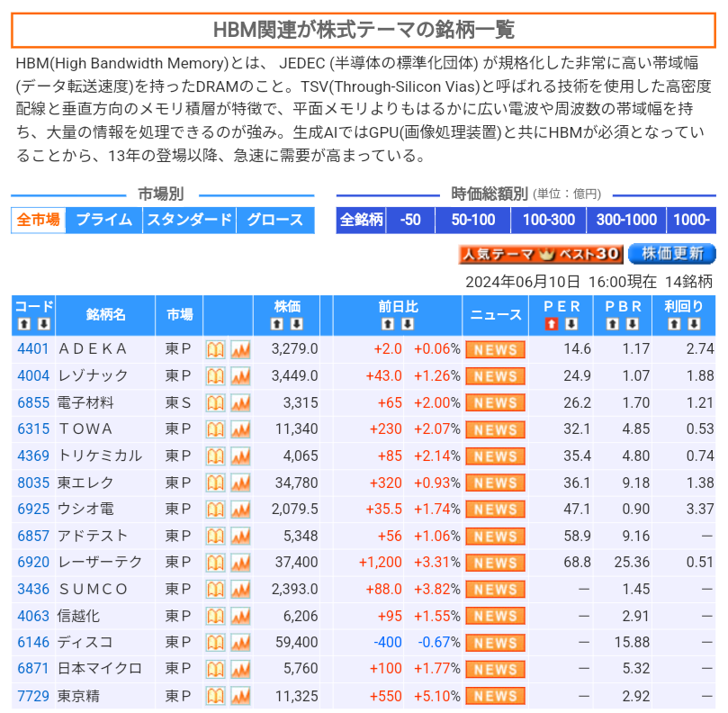Open chart icon for 東エレク
This screenshot has width=728, height=713.
[240, 483]
